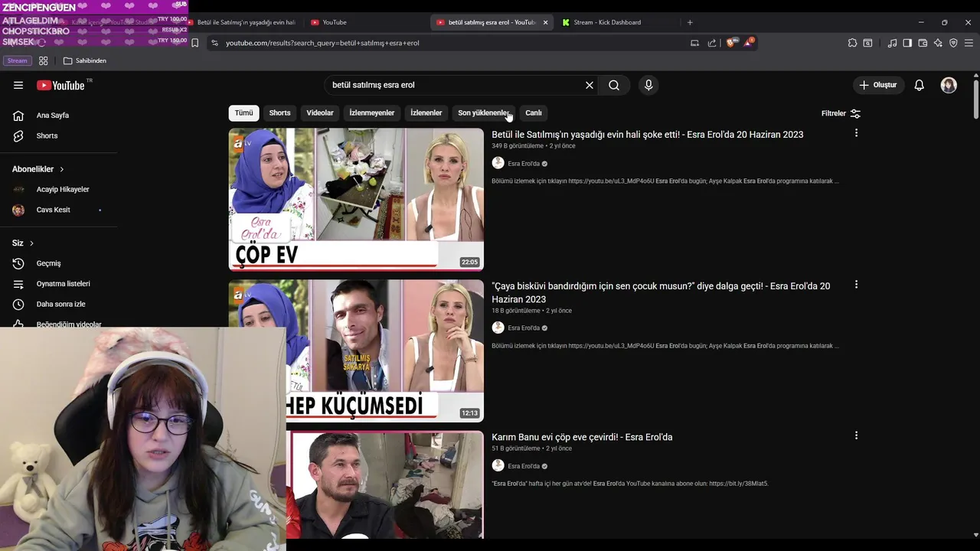Screen dimensions: 980x551
Task: Open more options for 'Betül ile Satılmış' video
Action: [856, 133]
